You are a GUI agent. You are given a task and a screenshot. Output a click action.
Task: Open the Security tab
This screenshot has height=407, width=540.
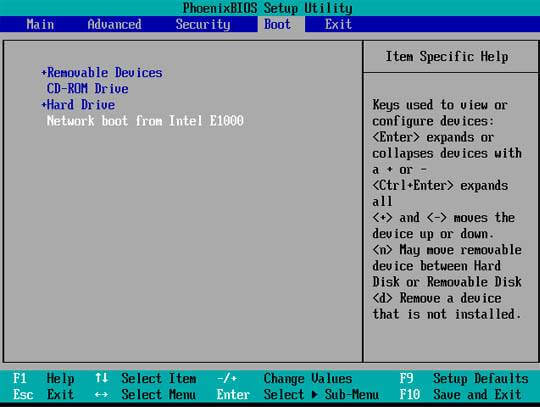pyautogui.click(x=203, y=24)
